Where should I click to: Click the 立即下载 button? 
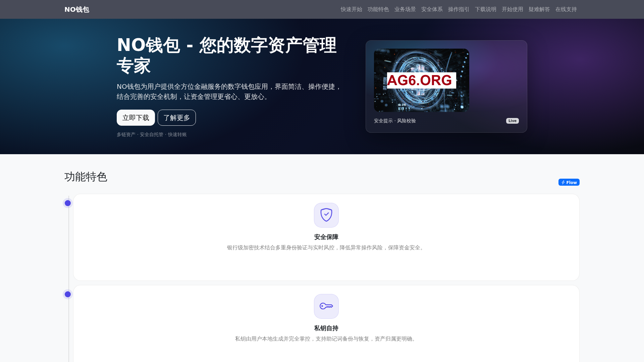tap(136, 118)
